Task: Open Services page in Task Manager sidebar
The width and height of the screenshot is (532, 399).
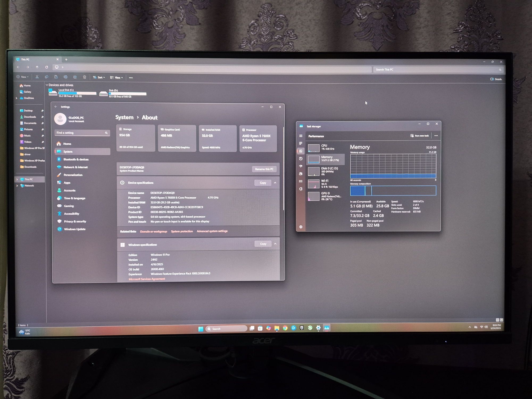Action: [x=301, y=189]
